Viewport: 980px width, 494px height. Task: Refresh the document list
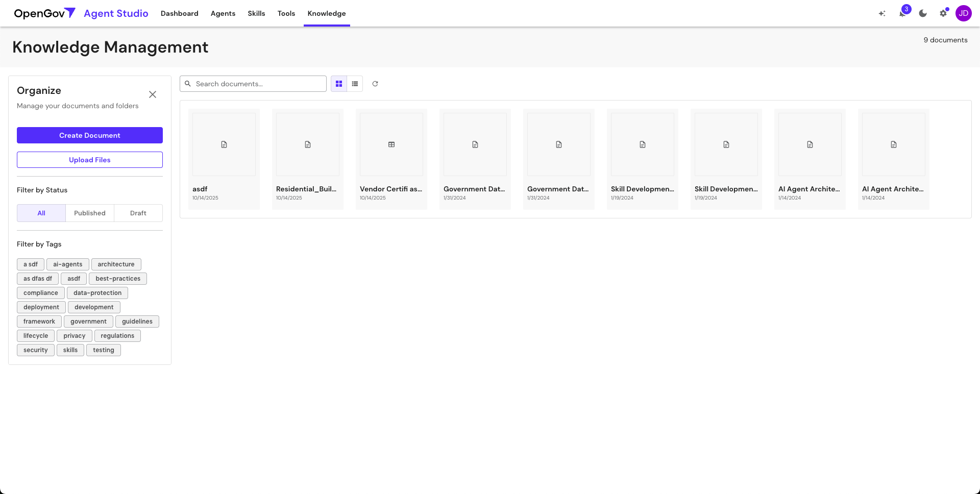[x=375, y=84]
